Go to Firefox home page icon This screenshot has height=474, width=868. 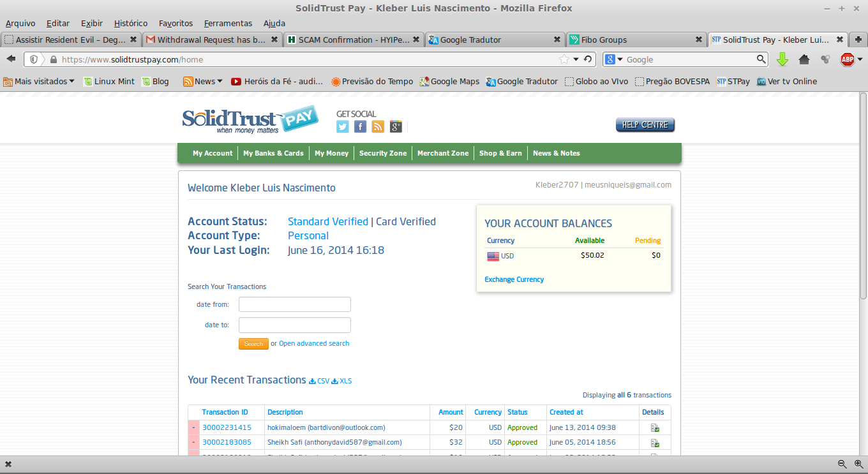(804, 59)
